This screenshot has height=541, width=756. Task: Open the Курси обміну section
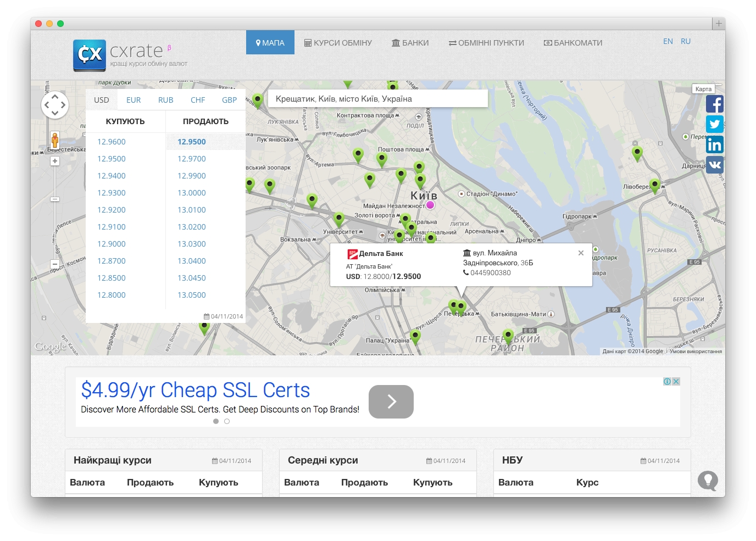click(338, 43)
